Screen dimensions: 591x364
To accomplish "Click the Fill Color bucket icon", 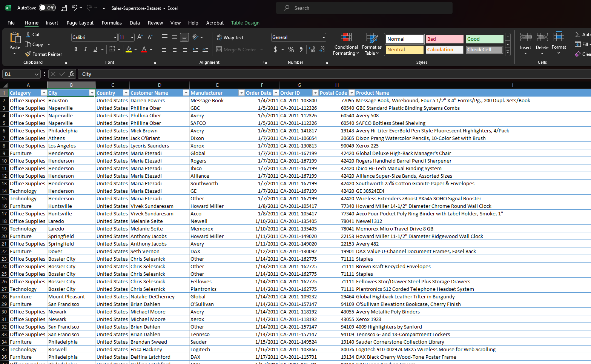I will (129, 49).
